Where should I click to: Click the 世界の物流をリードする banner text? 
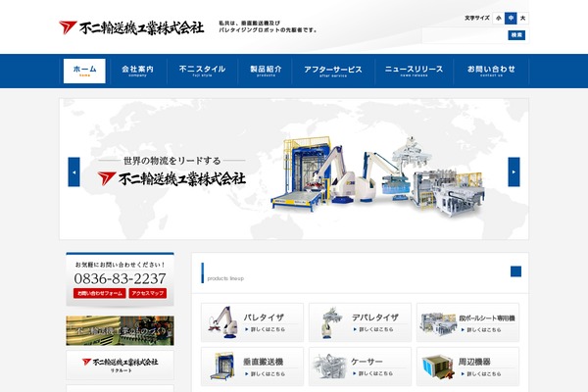point(172,161)
